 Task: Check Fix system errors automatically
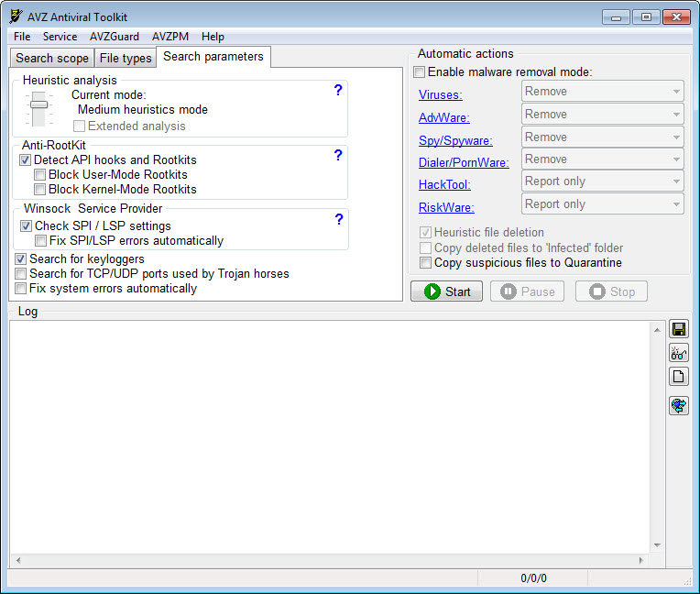20,289
